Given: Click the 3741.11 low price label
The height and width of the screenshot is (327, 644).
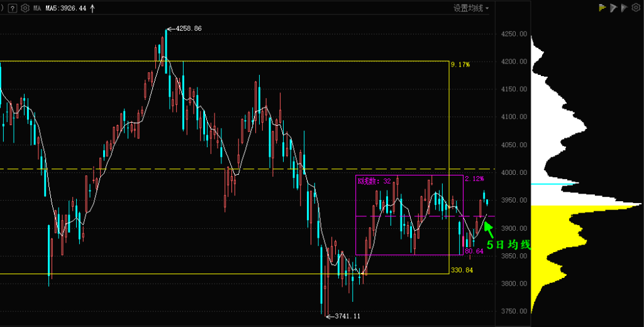Looking at the screenshot, I should click(347, 316).
